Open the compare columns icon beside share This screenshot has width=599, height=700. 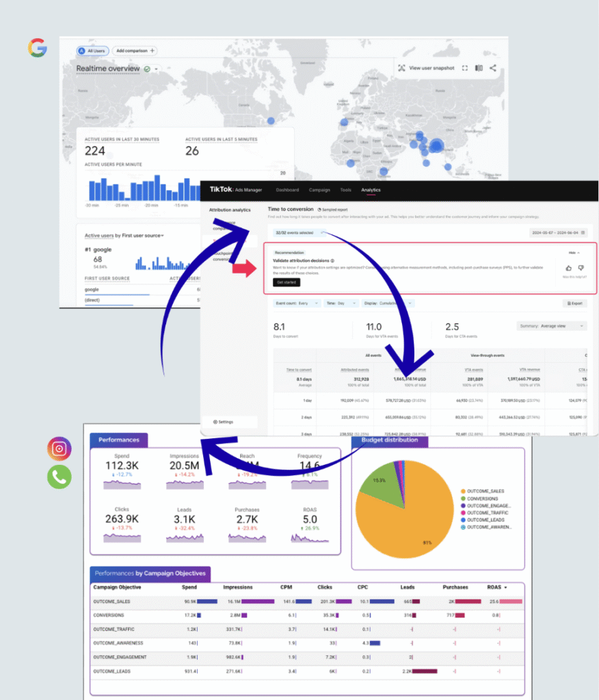(479, 68)
